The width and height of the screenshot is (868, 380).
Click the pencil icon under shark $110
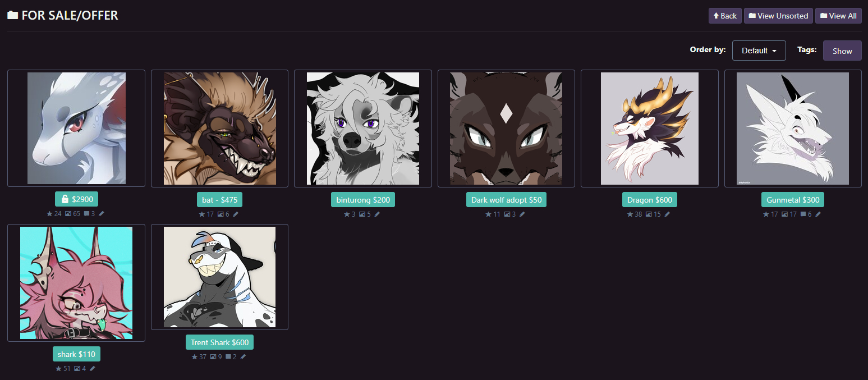pos(93,369)
